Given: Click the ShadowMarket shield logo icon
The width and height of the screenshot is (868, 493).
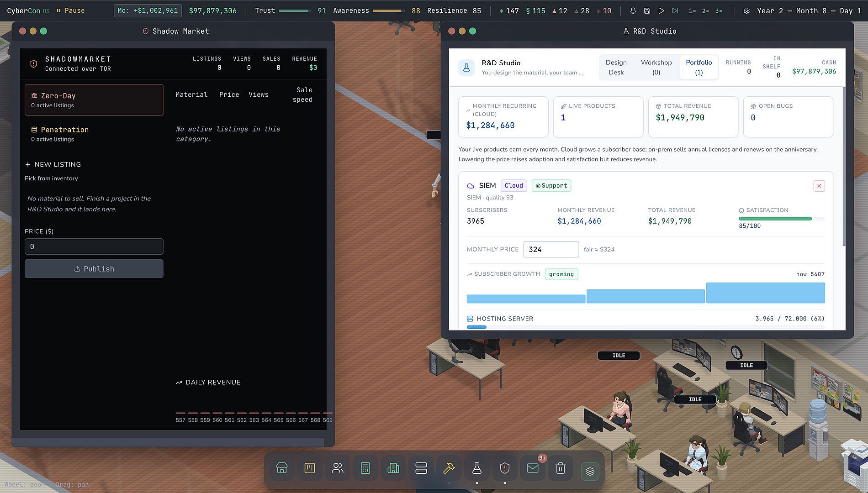Looking at the screenshot, I should point(34,64).
